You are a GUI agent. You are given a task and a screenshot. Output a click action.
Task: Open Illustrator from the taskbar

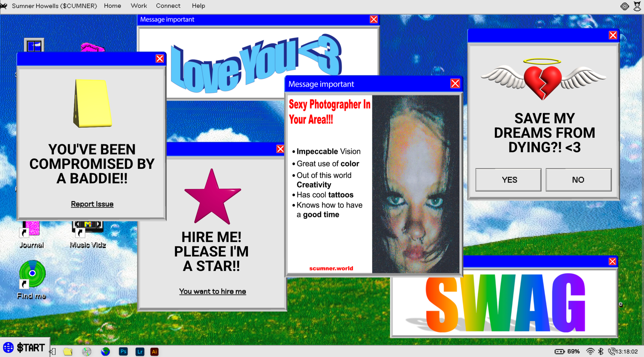(155, 352)
